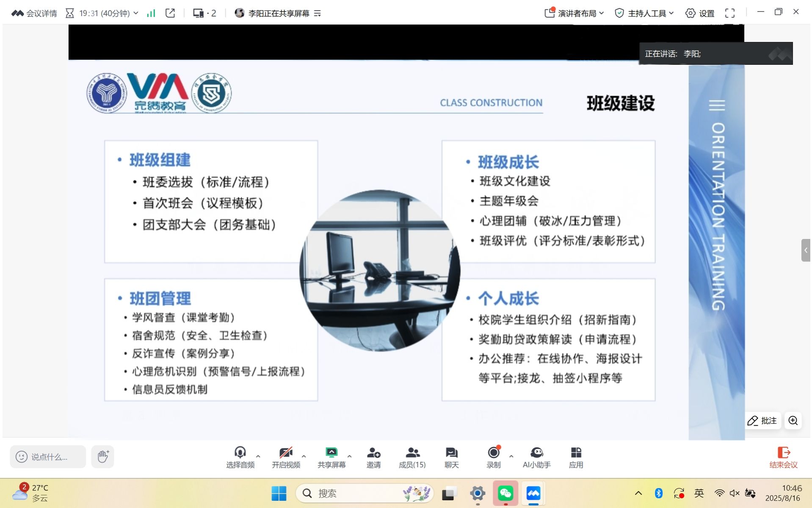Toggle recording with 录制 button
The height and width of the screenshot is (508, 812).
(x=493, y=457)
